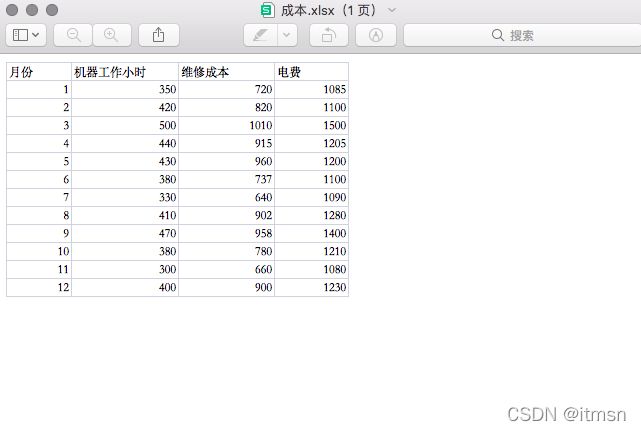Click the cell with value 350
The image size is (641, 431).
125,90
